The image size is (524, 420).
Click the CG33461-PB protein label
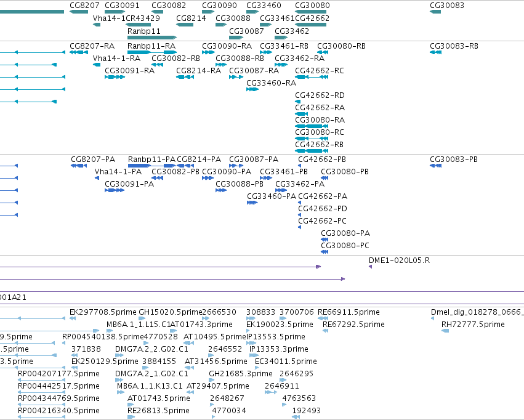pos(284,171)
